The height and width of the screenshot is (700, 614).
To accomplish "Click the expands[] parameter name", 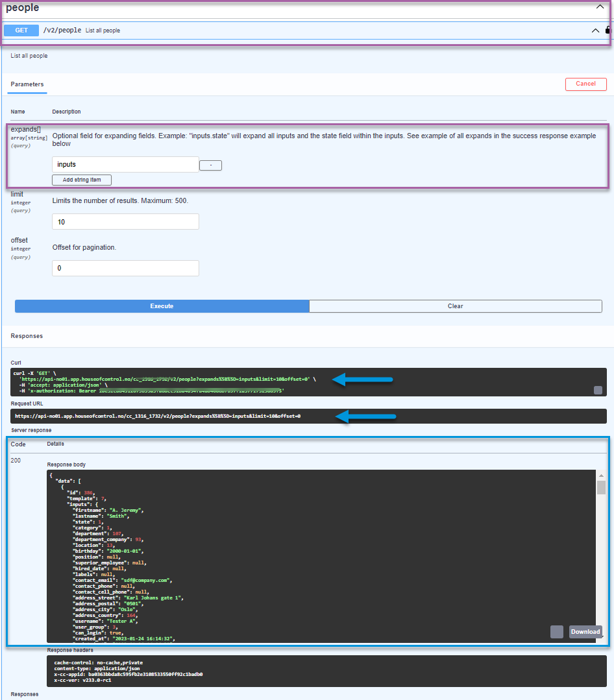I will coord(26,130).
